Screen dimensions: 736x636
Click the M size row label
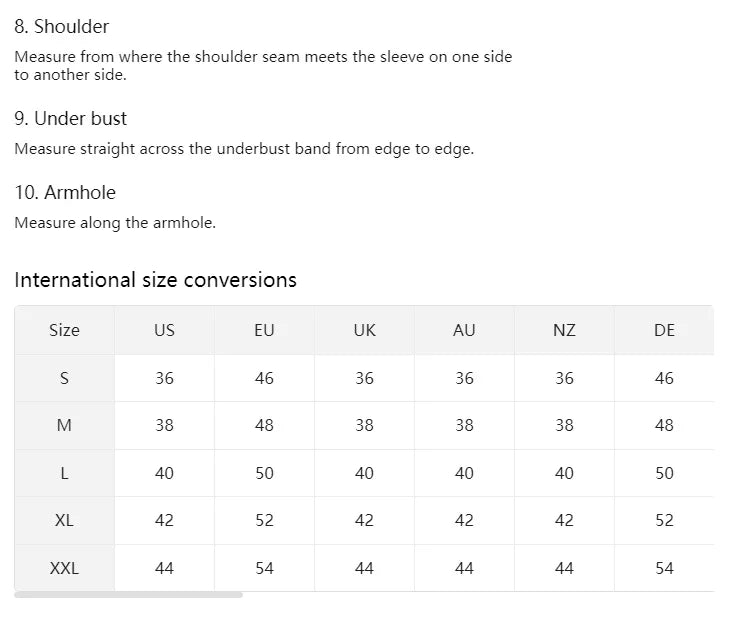tap(64, 425)
